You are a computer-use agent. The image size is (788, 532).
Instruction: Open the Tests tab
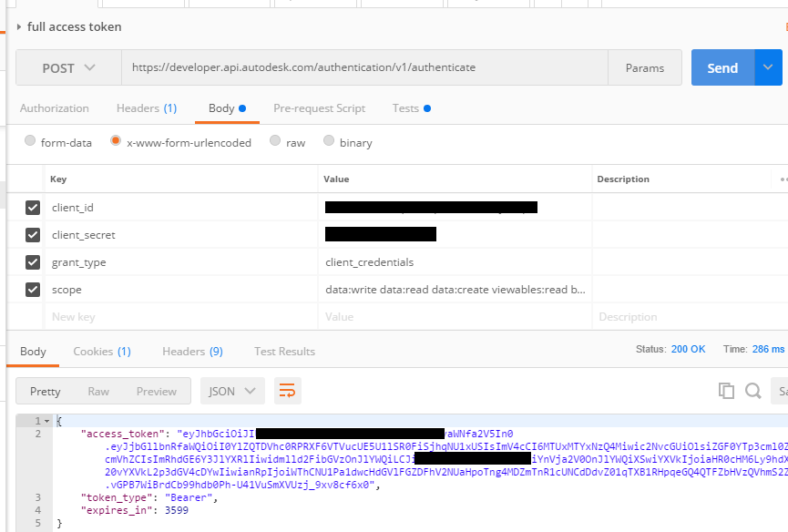click(x=412, y=108)
